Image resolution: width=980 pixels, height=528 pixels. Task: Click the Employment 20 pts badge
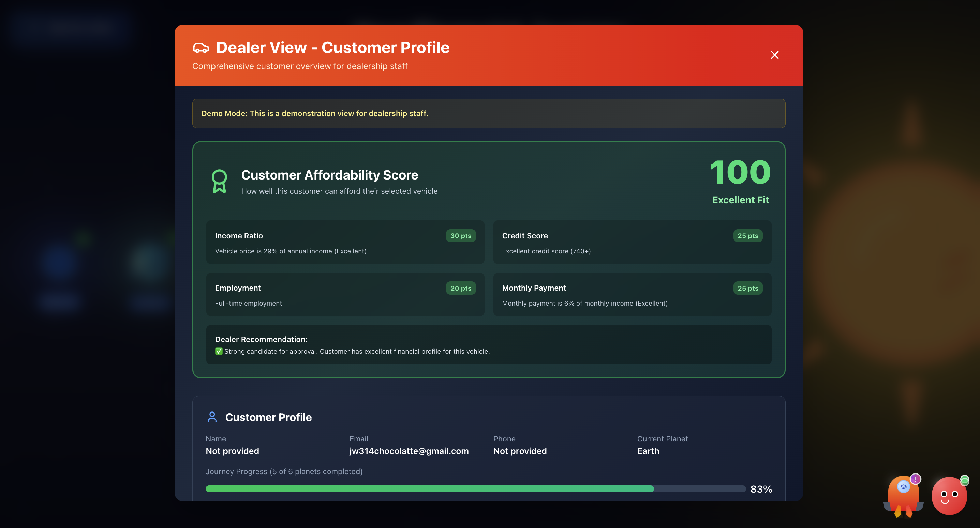pyautogui.click(x=461, y=288)
